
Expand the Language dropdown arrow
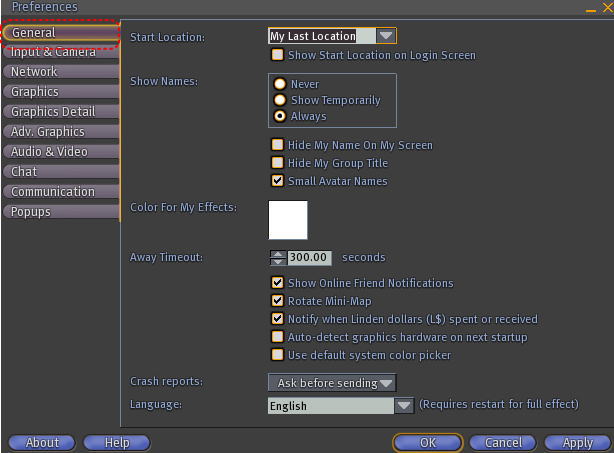[x=404, y=406]
